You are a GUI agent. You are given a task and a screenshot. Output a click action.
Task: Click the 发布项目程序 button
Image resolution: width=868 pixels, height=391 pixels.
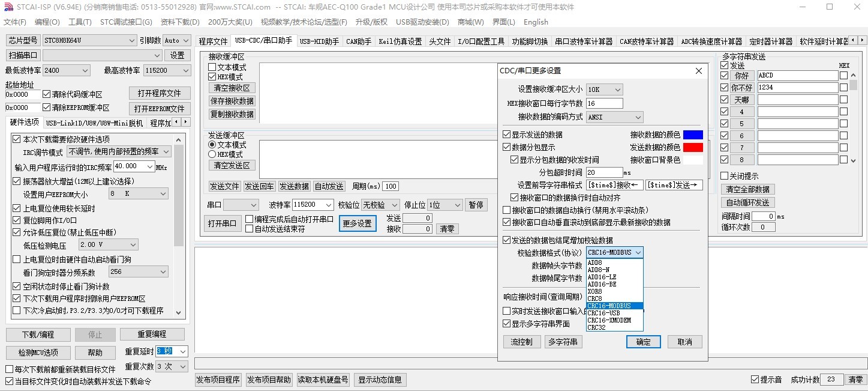coord(218,380)
